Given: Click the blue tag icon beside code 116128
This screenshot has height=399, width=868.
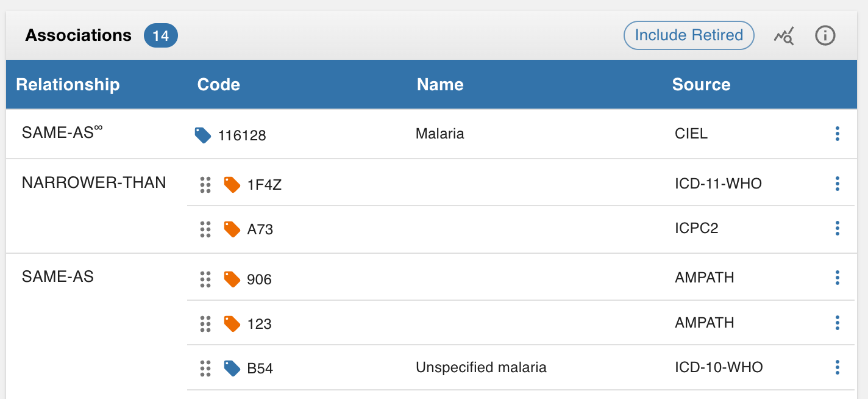Looking at the screenshot, I should click(x=204, y=135).
